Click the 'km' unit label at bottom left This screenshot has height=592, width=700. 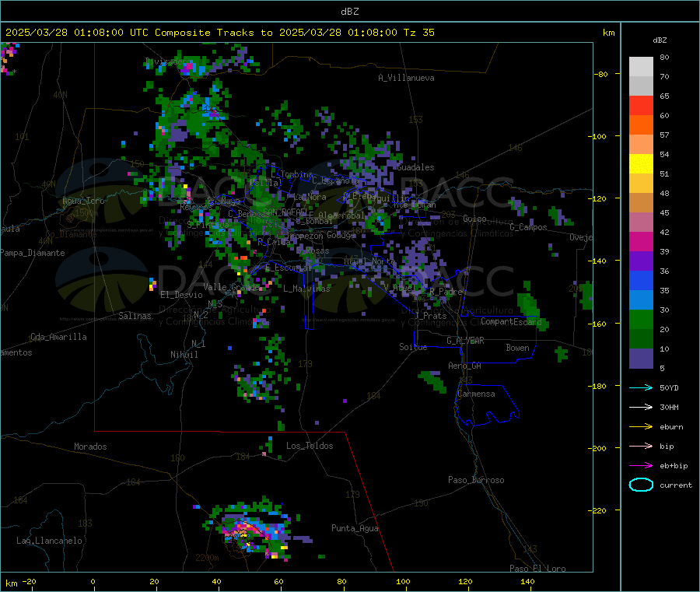pos(11,583)
